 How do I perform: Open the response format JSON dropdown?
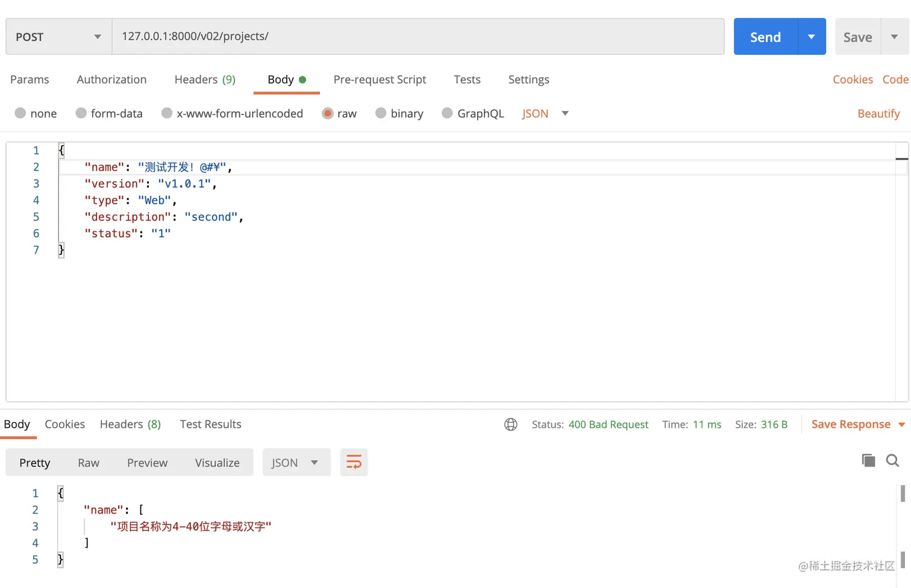[x=296, y=463]
